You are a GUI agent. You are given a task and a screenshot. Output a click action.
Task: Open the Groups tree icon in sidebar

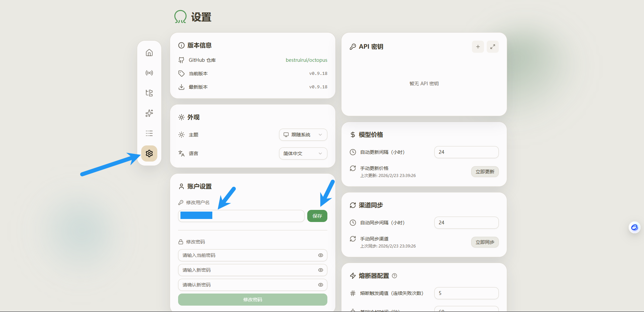149,93
